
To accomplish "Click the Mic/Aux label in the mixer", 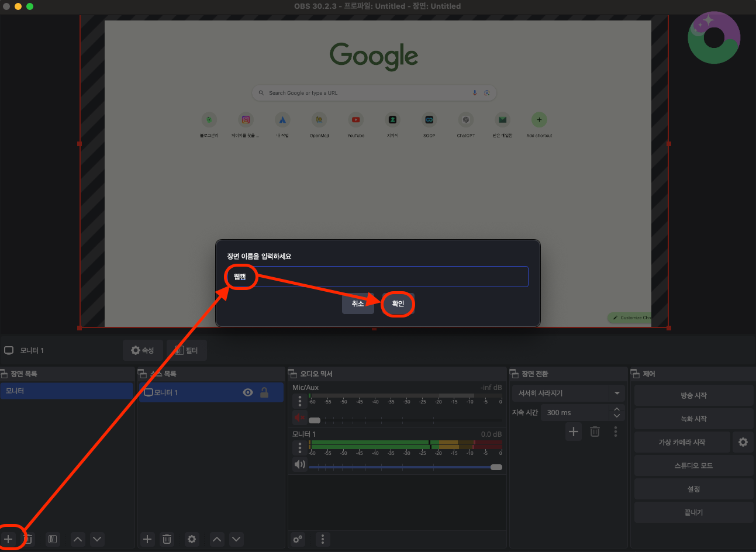I will 305,387.
